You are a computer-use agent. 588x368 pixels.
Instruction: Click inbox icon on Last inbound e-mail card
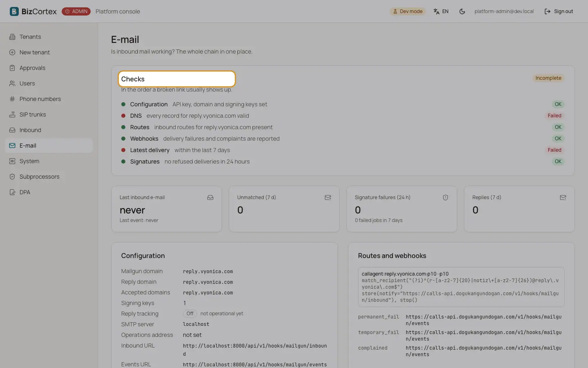click(x=210, y=197)
